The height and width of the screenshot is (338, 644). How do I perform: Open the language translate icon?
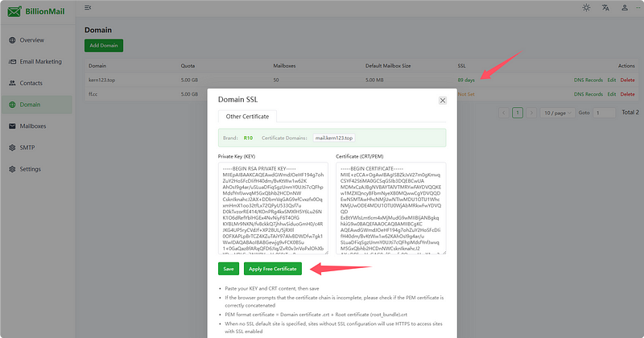point(605,7)
